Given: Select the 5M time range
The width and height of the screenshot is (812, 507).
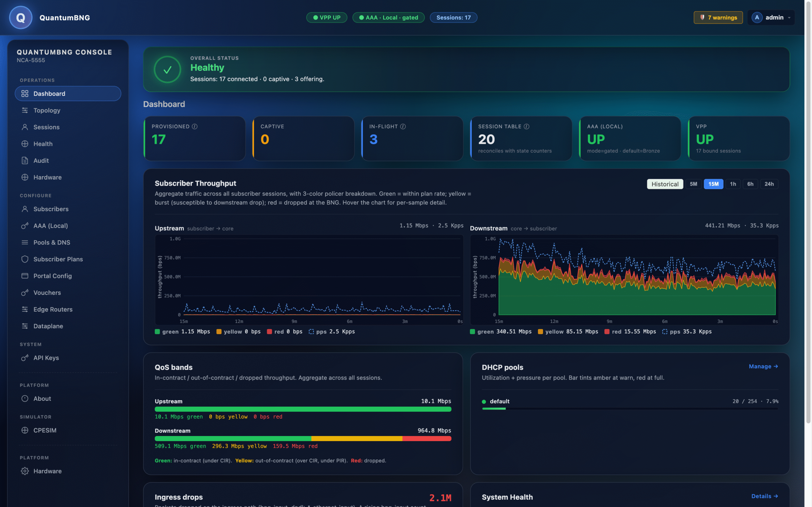Looking at the screenshot, I should (x=693, y=184).
